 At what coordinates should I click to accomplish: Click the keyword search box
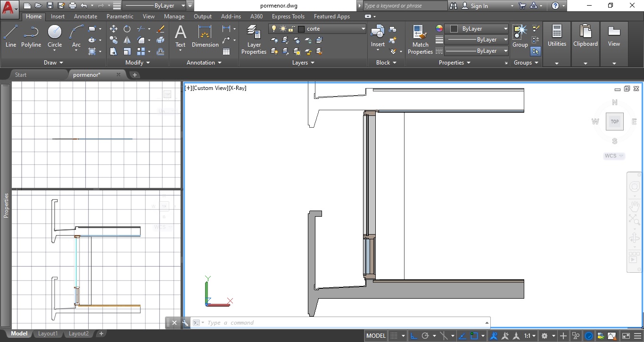[405, 6]
